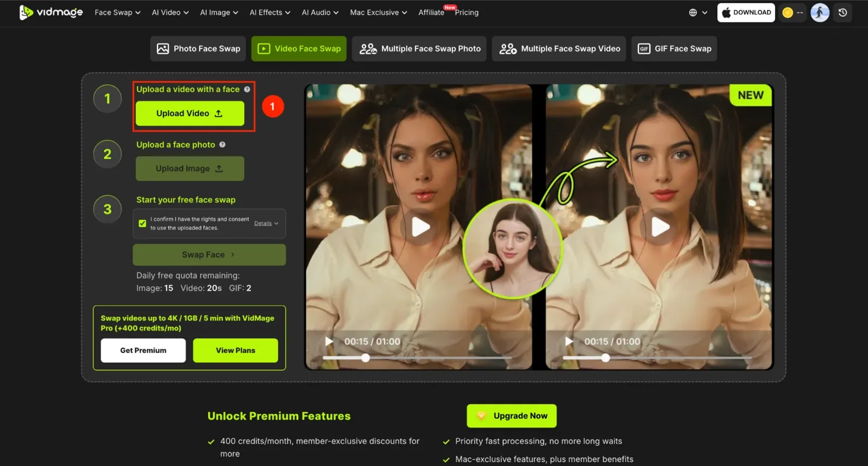Play the right swapped video preview

click(x=660, y=227)
